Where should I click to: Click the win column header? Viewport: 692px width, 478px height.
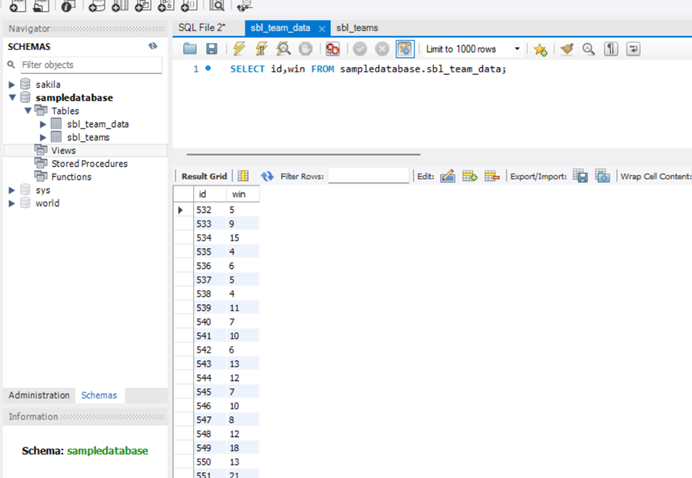[x=243, y=194]
